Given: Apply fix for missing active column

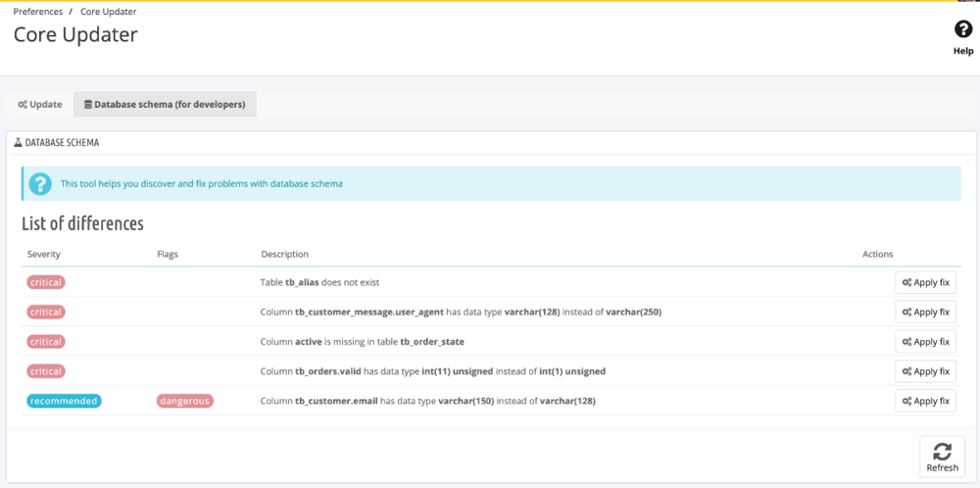Looking at the screenshot, I should click(x=925, y=342).
